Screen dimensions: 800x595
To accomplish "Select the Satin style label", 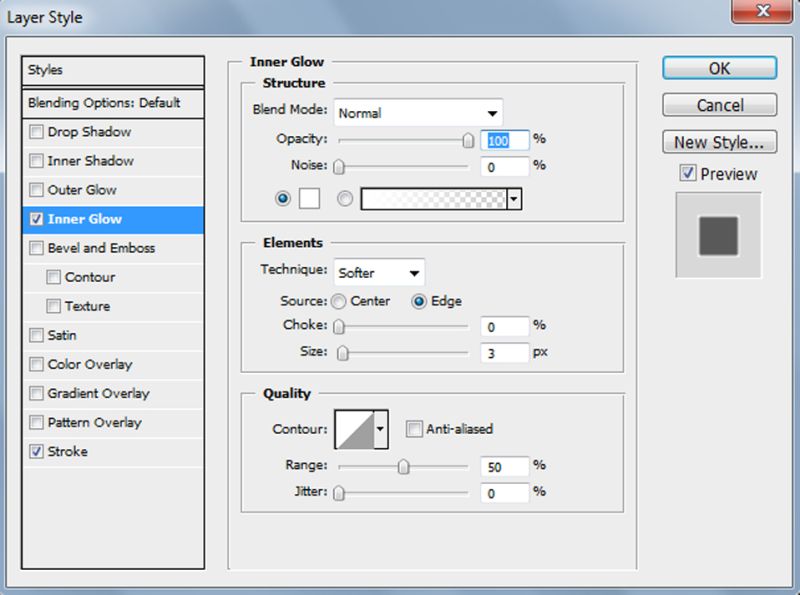I will point(62,335).
